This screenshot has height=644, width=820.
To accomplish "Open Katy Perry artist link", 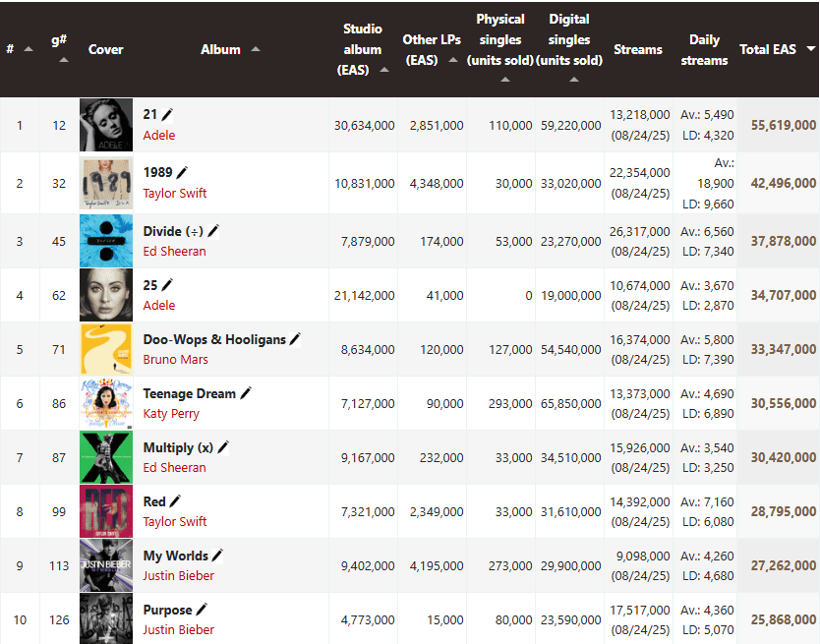I will [171, 414].
